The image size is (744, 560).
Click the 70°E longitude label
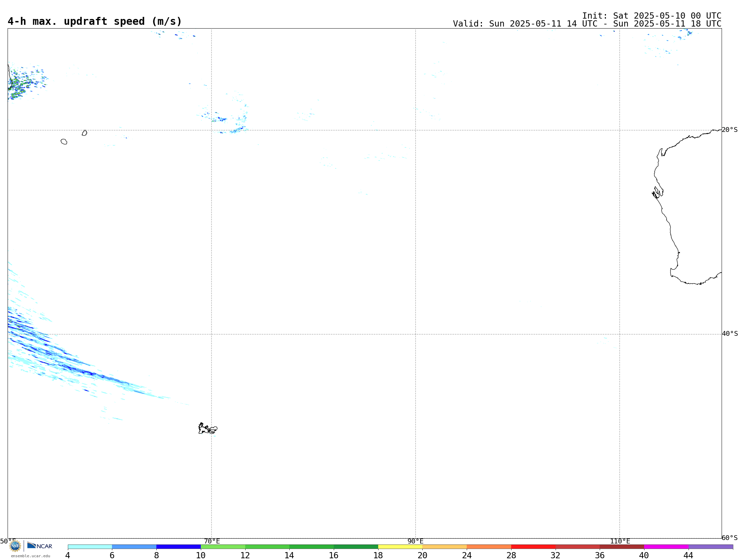212,541
